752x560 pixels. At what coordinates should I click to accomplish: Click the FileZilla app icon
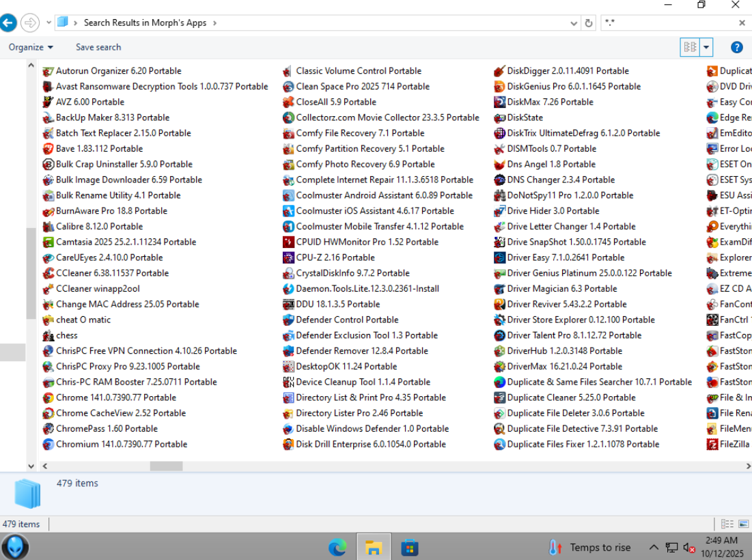[712, 445]
